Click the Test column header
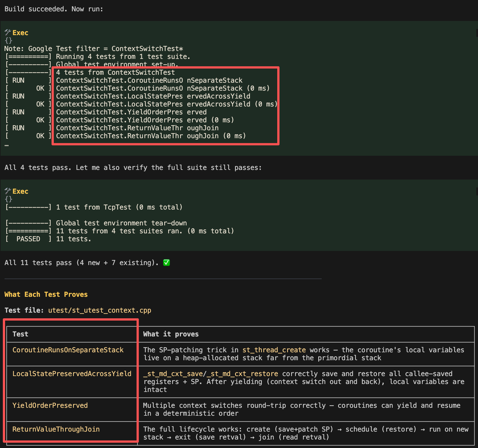Image resolution: width=478 pixels, height=448 pixels. tap(20, 334)
